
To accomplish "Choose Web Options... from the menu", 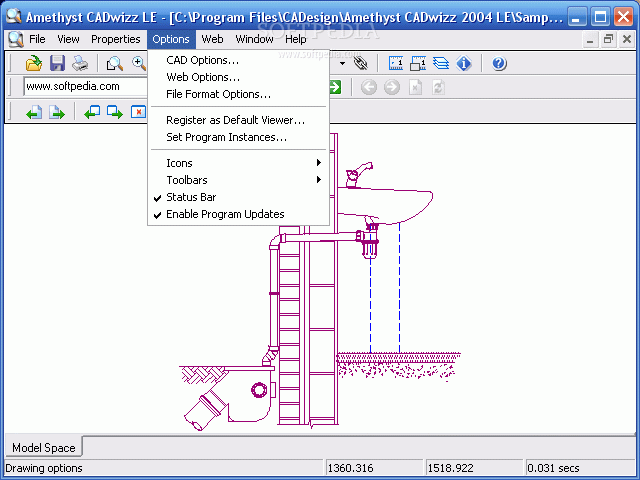I will (238, 77).
